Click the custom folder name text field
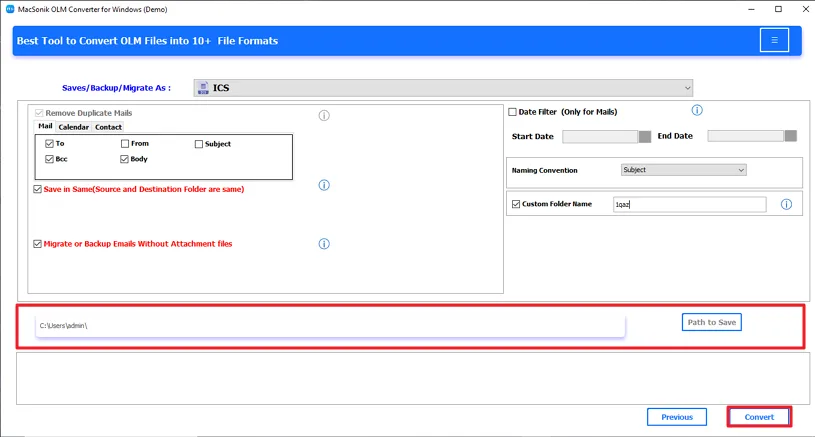Viewport: 815px width, 437px height. point(689,204)
